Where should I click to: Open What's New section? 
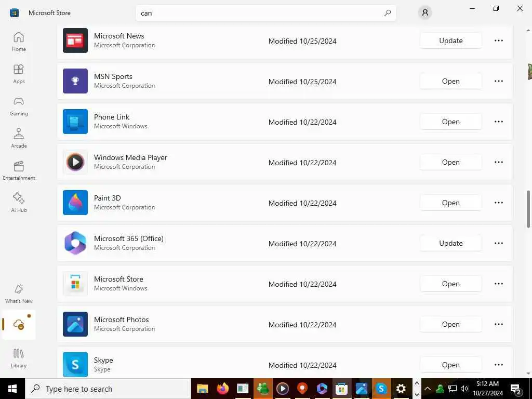pos(19,294)
